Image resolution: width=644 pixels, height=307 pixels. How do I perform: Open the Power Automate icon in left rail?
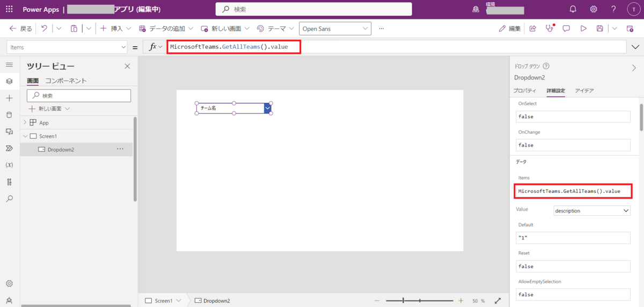point(9,148)
